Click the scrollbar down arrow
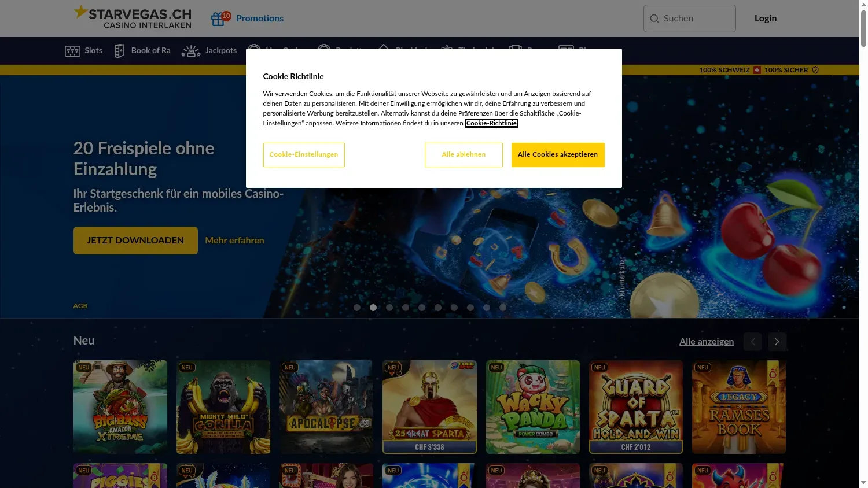Viewport: 868px width, 488px height. pyautogui.click(x=863, y=483)
